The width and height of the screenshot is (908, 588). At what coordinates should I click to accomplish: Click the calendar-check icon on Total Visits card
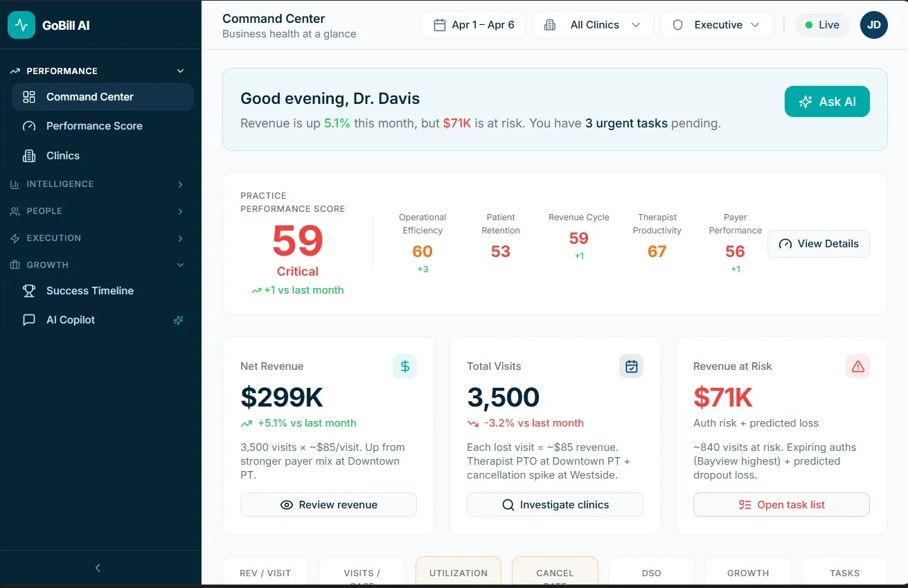[x=631, y=366]
